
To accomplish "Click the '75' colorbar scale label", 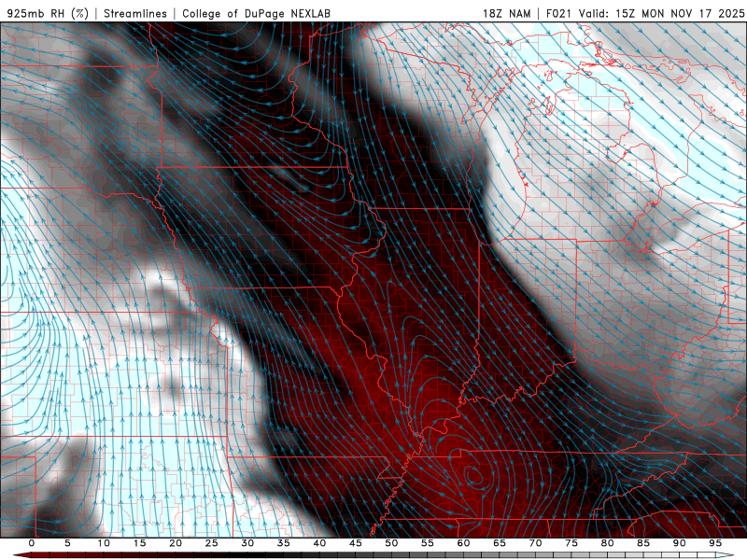I will pyautogui.click(x=571, y=543).
